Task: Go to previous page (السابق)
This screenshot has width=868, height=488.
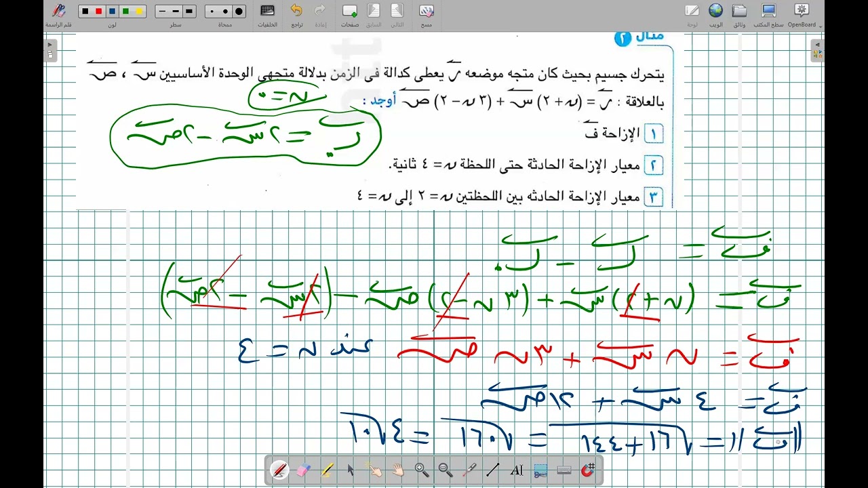Action: point(374,15)
